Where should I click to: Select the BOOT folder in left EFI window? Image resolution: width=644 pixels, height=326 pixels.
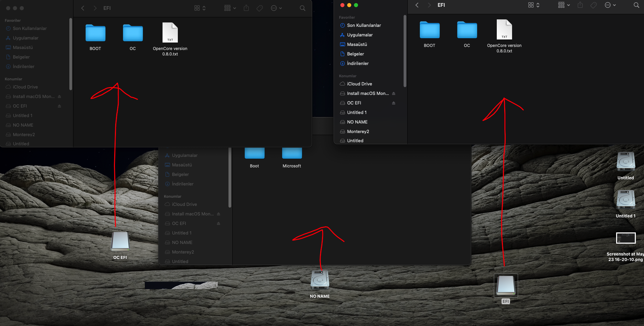(x=96, y=37)
